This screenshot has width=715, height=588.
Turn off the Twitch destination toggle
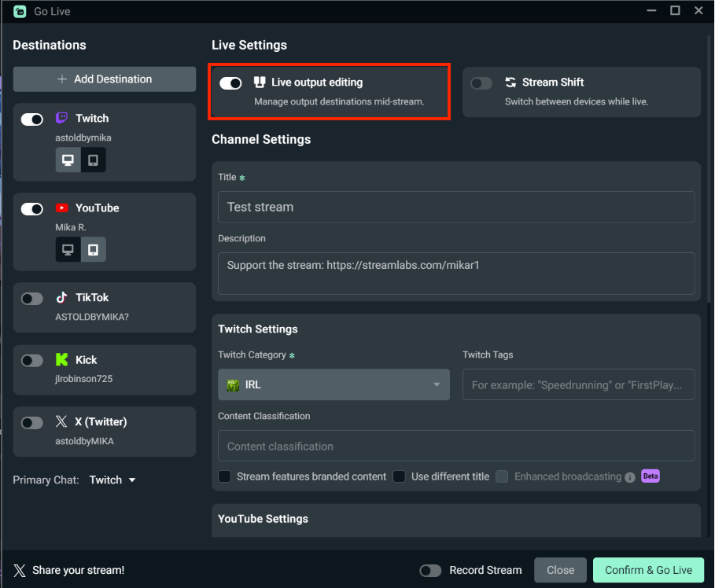pos(32,119)
